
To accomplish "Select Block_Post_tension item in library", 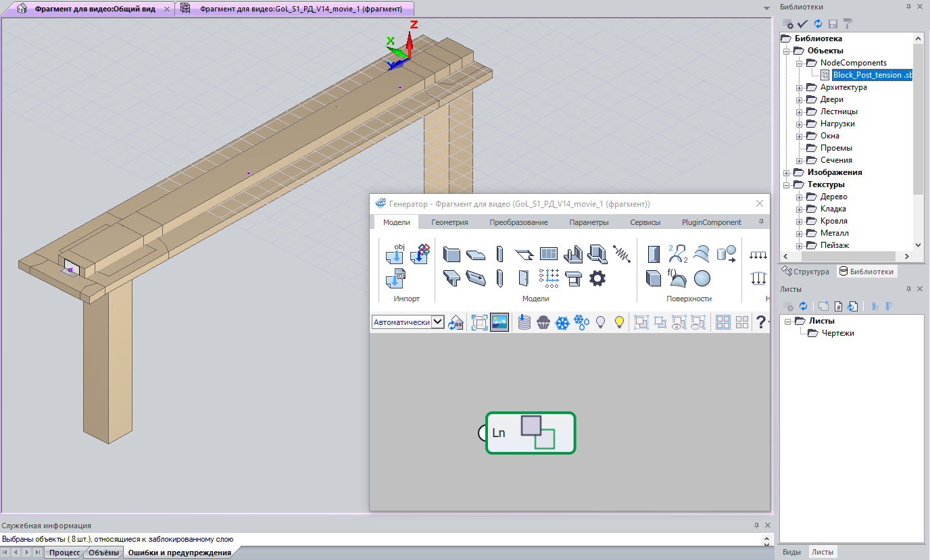I will click(872, 75).
